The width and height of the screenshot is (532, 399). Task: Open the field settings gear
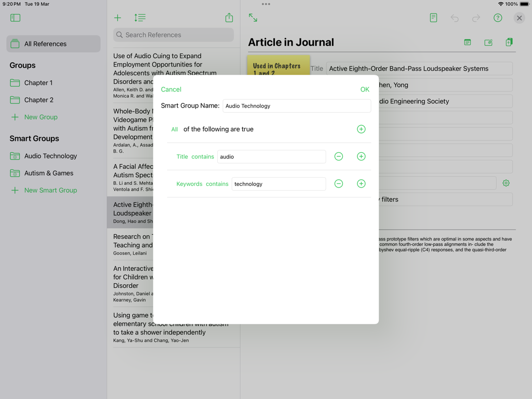click(506, 183)
